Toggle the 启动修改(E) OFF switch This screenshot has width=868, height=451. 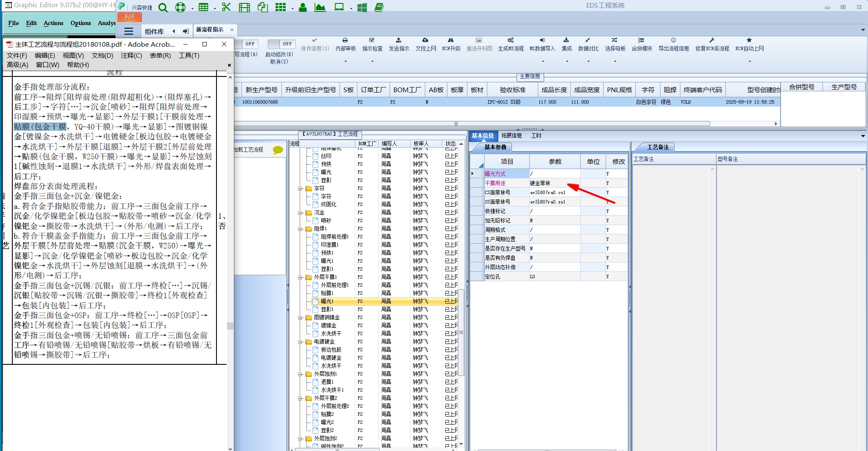coord(282,44)
